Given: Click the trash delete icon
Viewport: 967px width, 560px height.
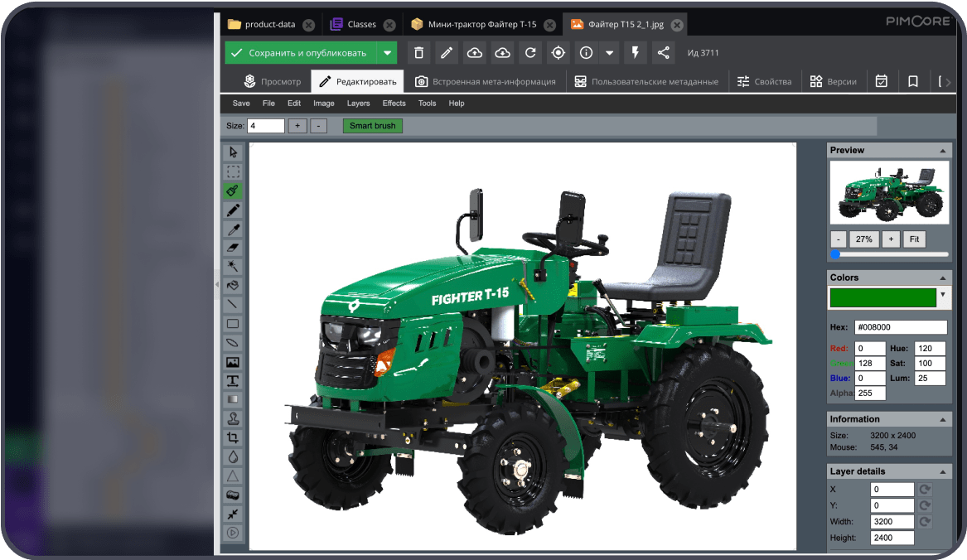Looking at the screenshot, I should coord(418,53).
